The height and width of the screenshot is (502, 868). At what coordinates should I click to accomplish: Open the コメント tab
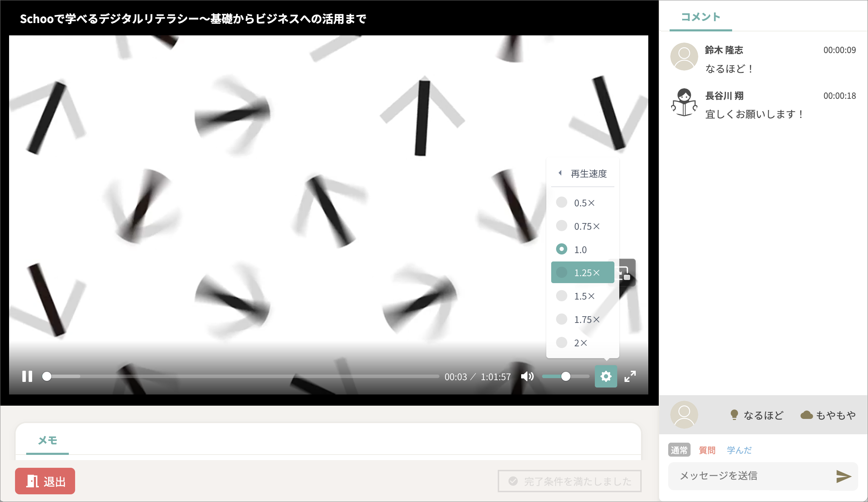pos(701,17)
